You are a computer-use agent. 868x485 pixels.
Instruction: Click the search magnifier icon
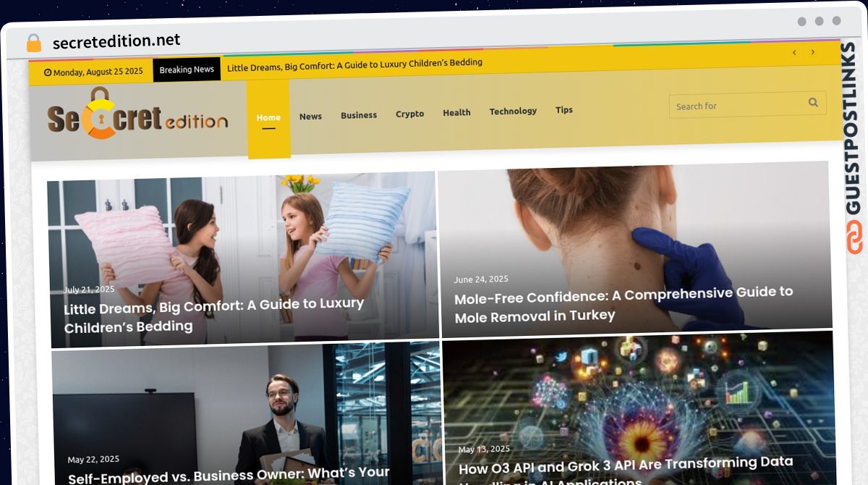[813, 103]
